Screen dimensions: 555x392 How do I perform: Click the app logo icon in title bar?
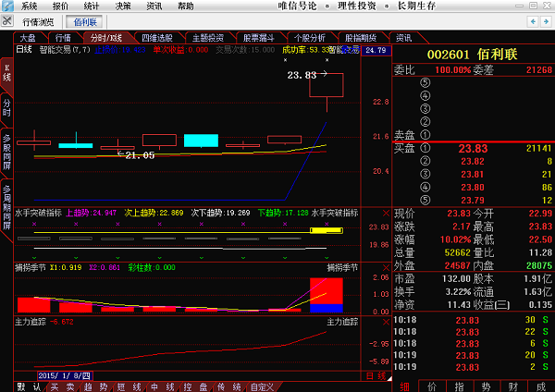tap(7, 6)
